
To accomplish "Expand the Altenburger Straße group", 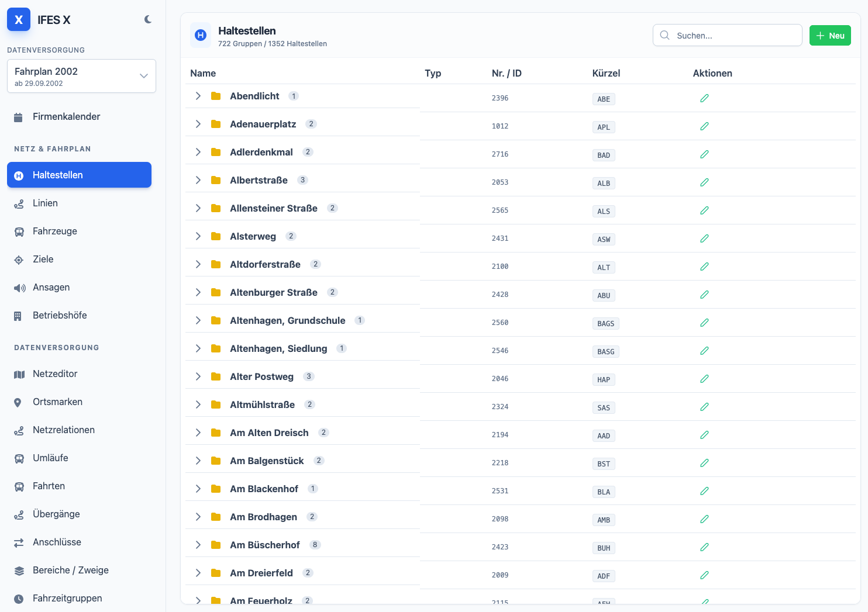I will coord(198,292).
